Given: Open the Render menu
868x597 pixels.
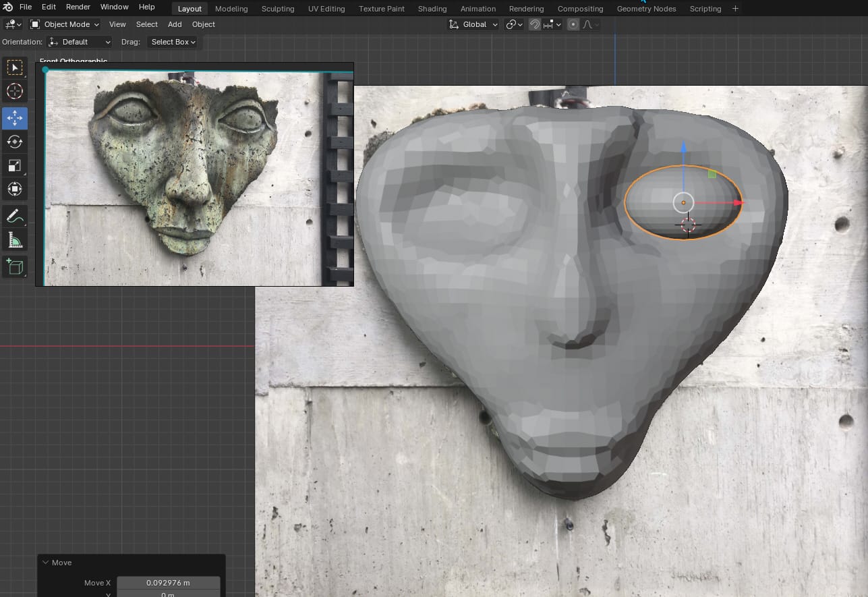Looking at the screenshot, I should pyautogui.click(x=78, y=7).
